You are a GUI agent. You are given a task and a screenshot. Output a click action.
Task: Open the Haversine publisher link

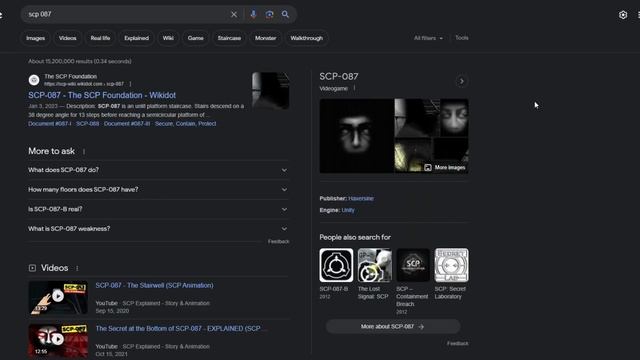coord(361,198)
